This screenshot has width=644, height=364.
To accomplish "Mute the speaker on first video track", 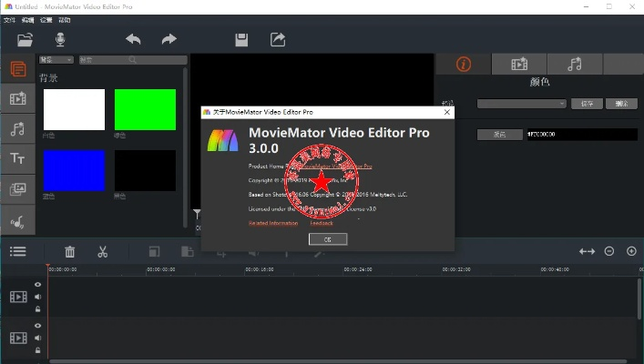I will tap(38, 297).
